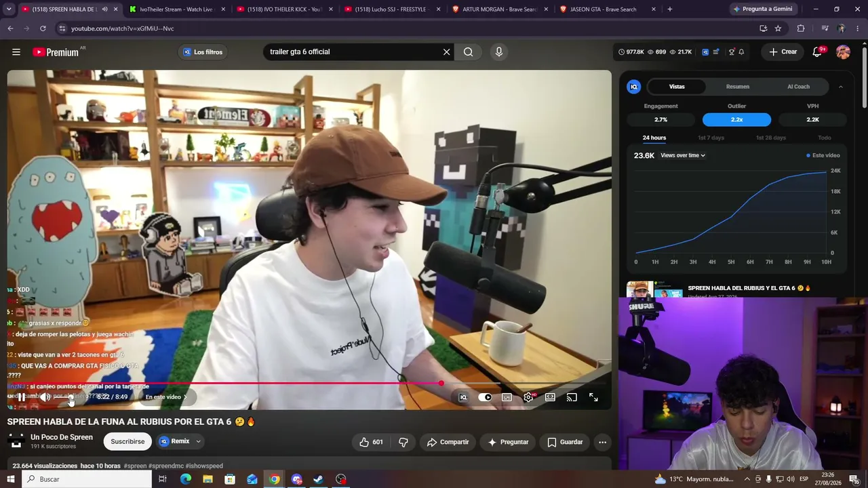Click the small vidIQ bell icon in stats bar
The image size is (868, 488).
[x=741, y=52]
